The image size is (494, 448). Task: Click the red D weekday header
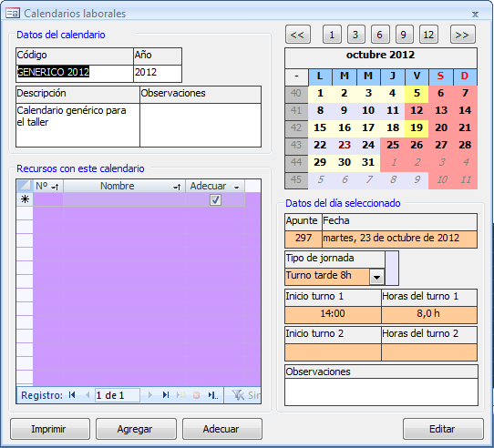pyautogui.click(x=465, y=76)
